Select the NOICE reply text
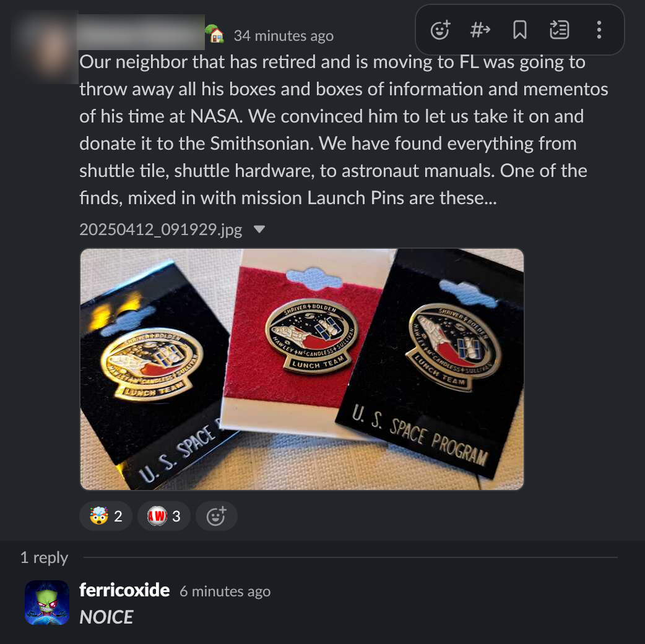The width and height of the screenshot is (645, 644). (x=106, y=617)
